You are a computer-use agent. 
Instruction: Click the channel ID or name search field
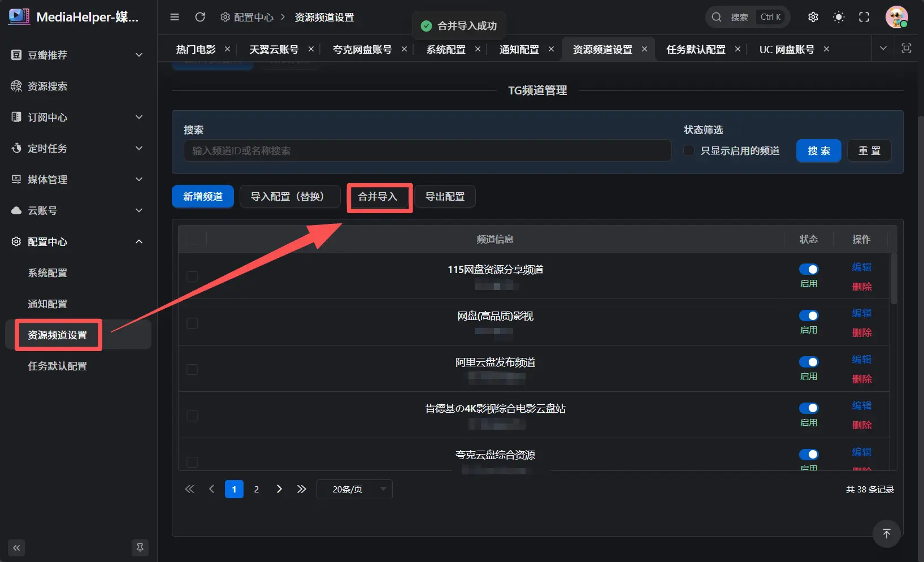point(427,150)
